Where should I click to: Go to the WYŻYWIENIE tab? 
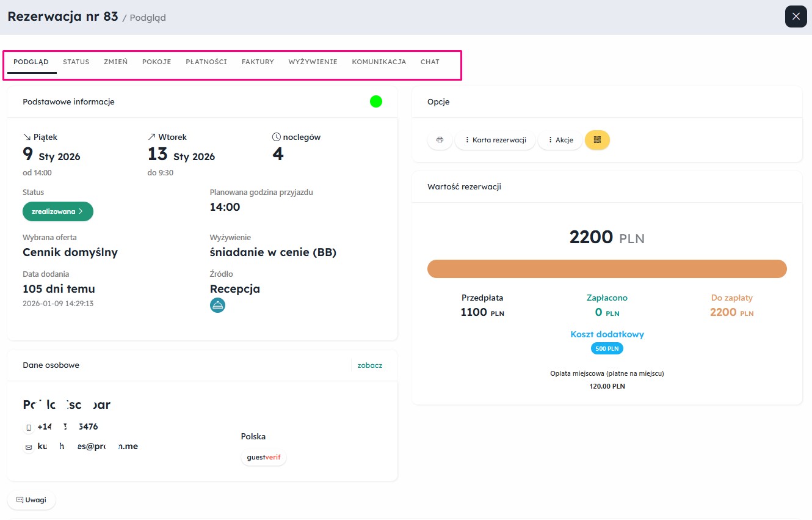(x=313, y=62)
